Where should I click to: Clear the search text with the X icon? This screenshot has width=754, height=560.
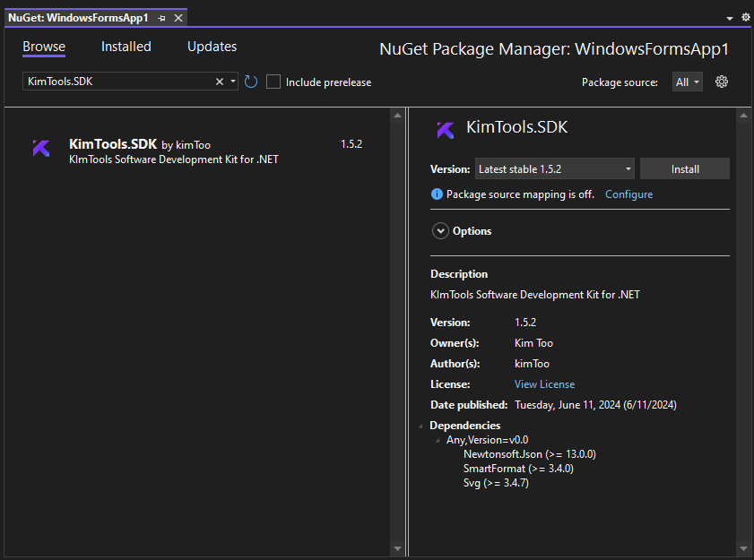click(220, 82)
